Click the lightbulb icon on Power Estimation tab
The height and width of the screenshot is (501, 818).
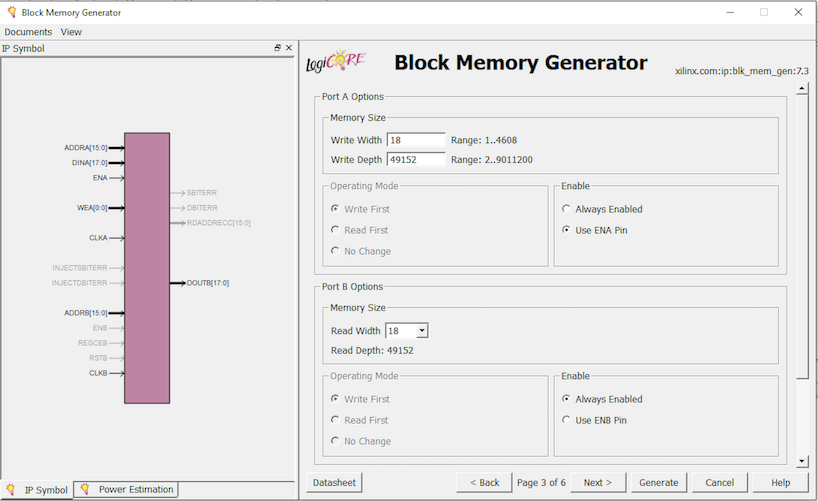(x=85, y=489)
